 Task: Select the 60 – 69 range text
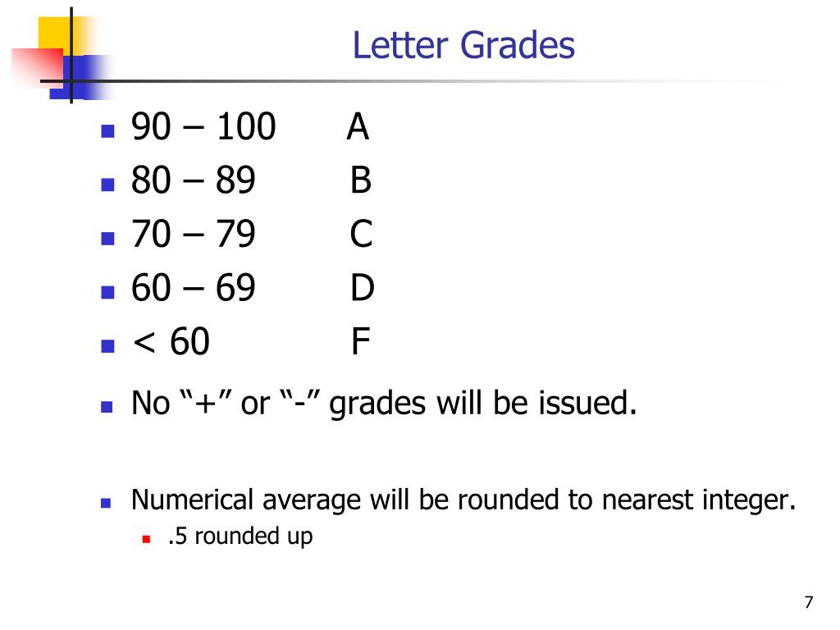[194, 288]
